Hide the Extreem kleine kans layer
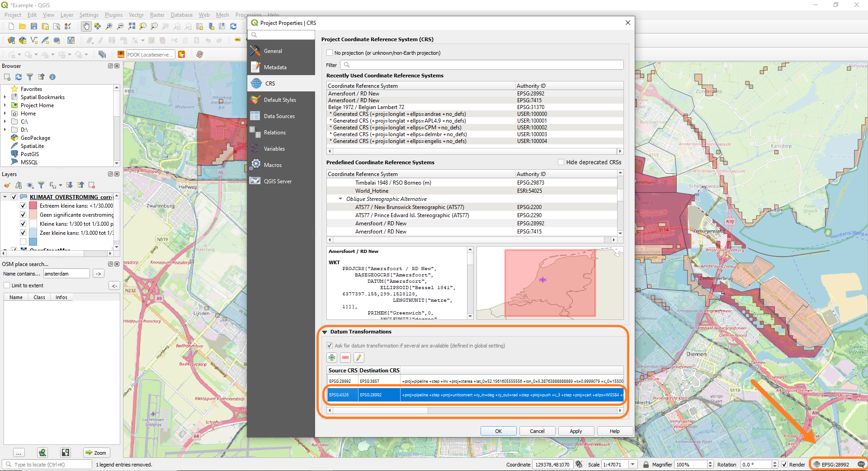Viewport: 868px width, 471px height. 23,206
